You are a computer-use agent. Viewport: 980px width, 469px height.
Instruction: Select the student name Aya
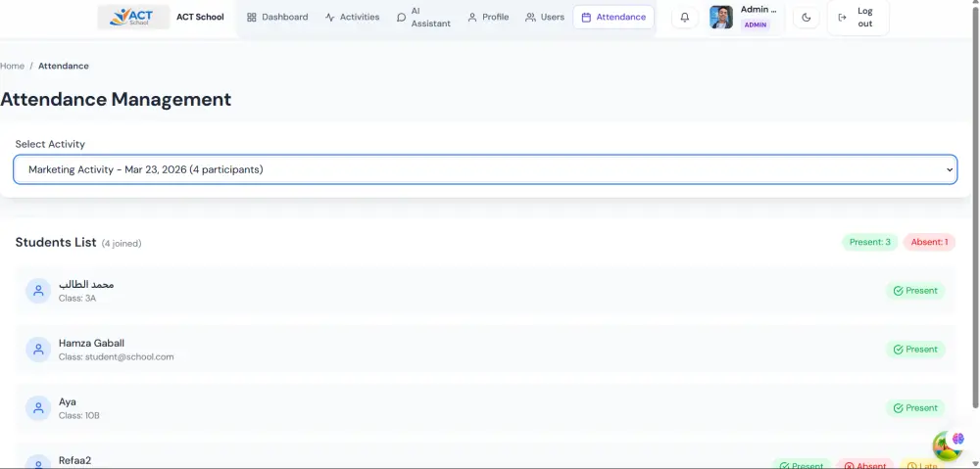click(x=68, y=401)
